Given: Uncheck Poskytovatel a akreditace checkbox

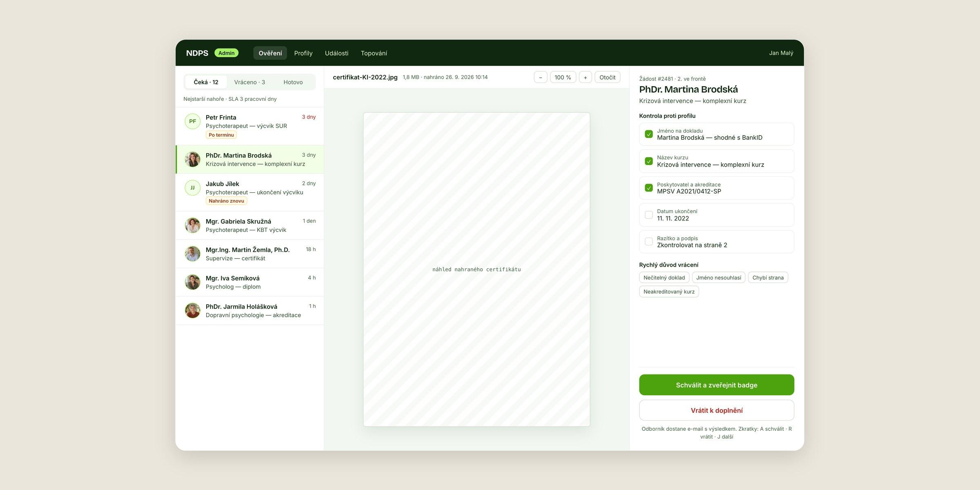Looking at the screenshot, I should tap(648, 188).
